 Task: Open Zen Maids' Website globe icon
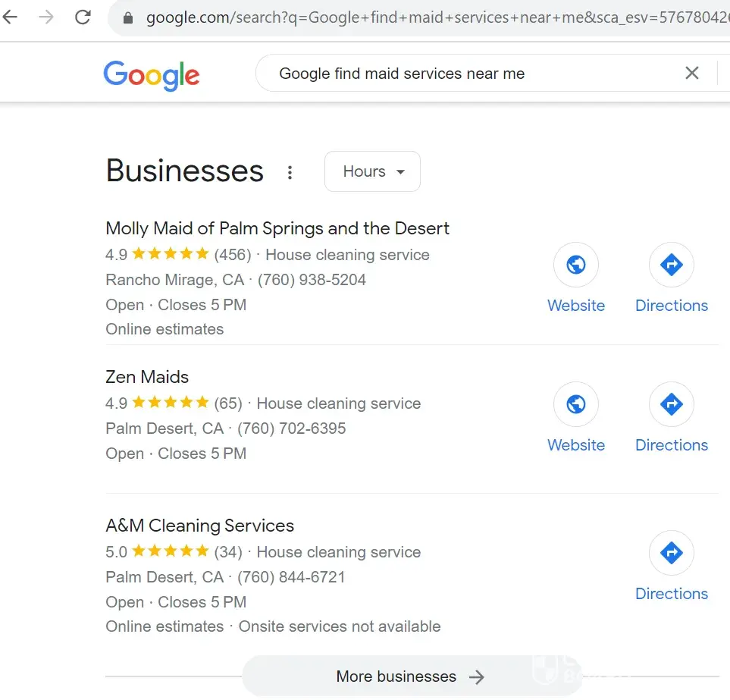576,404
